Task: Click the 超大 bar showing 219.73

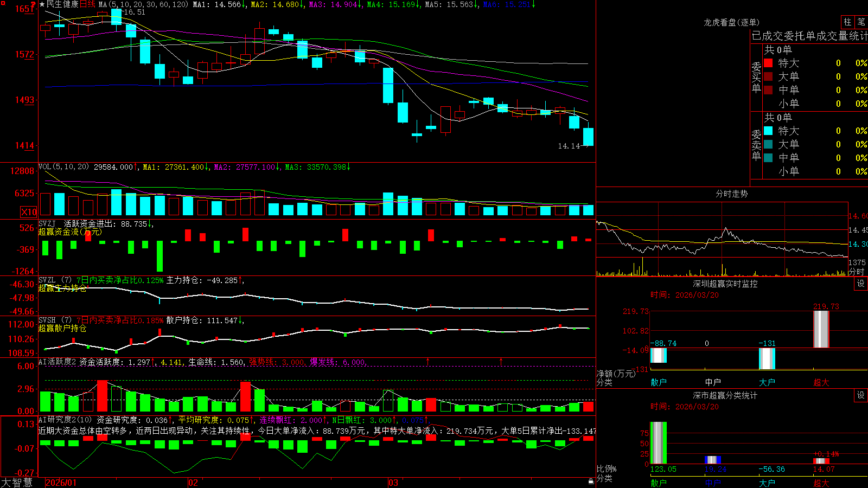Action: (x=821, y=329)
